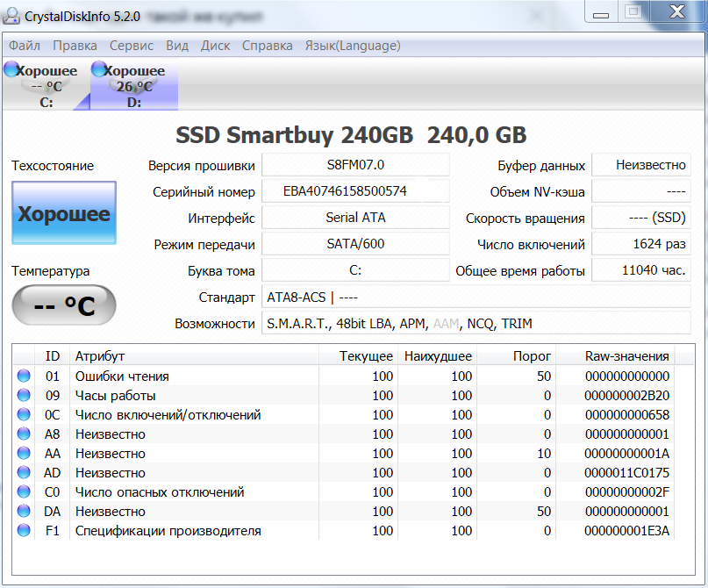Viewport: 708px width, 588px height.
Task: Click the CrystalDiskInfo title bar app icon
Action: 11,16
